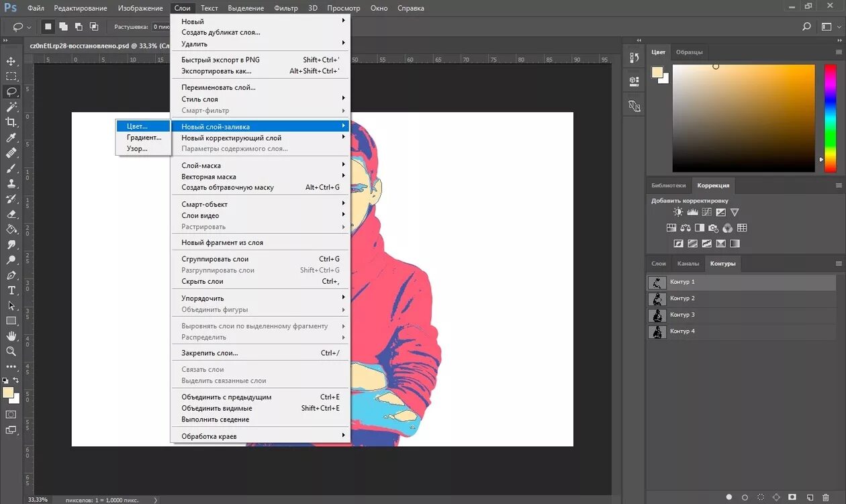Expand the Упорядочить submenu
This screenshot has height=504, width=846.
pyautogui.click(x=261, y=298)
